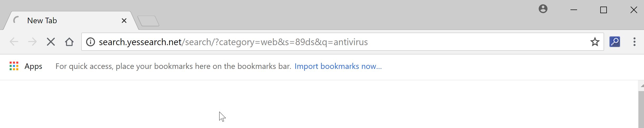
Task: Click the forward navigation arrow
Action: click(32, 42)
